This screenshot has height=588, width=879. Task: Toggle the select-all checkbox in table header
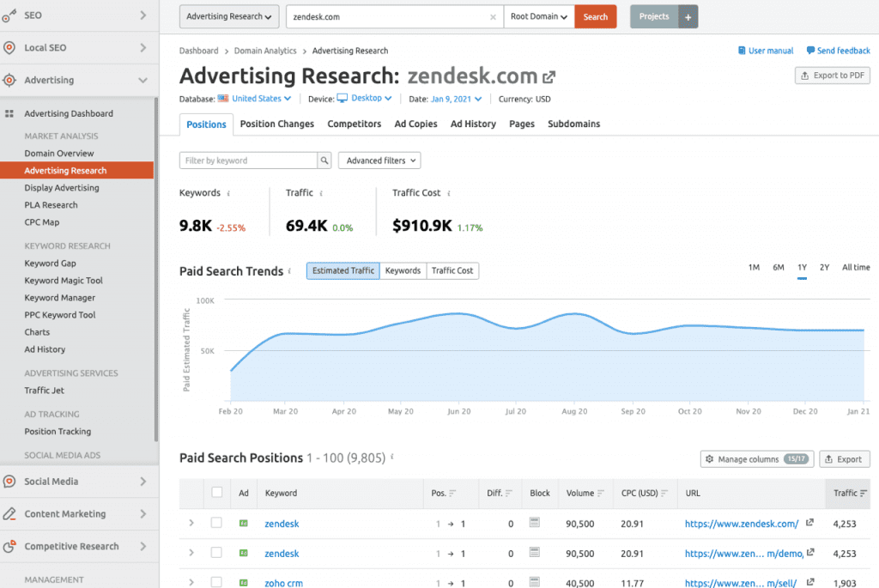[217, 493]
